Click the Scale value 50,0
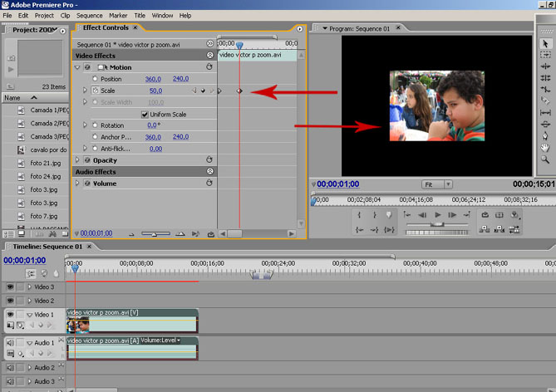Image resolution: width=556 pixels, height=392 pixels. [155, 91]
